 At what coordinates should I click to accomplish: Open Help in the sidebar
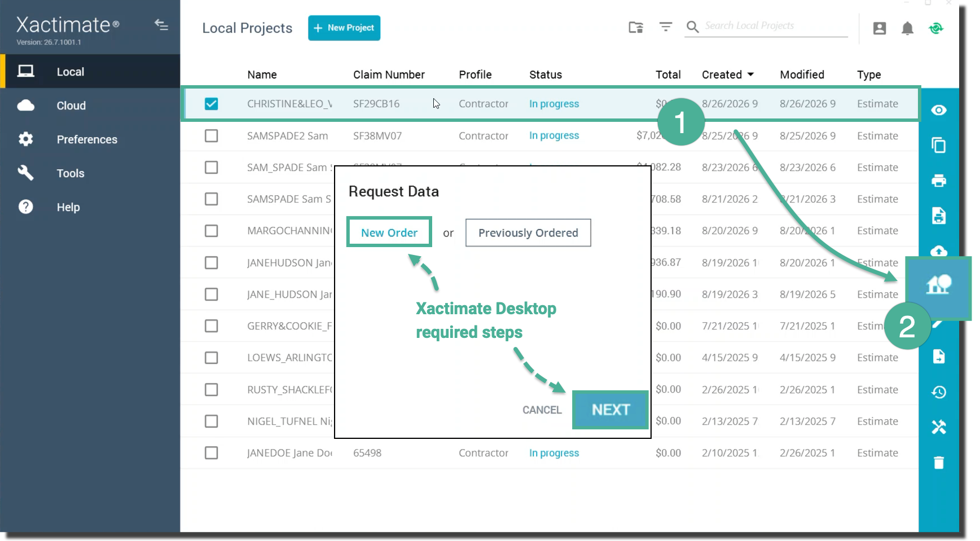pyautogui.click(x=90, y=207)
